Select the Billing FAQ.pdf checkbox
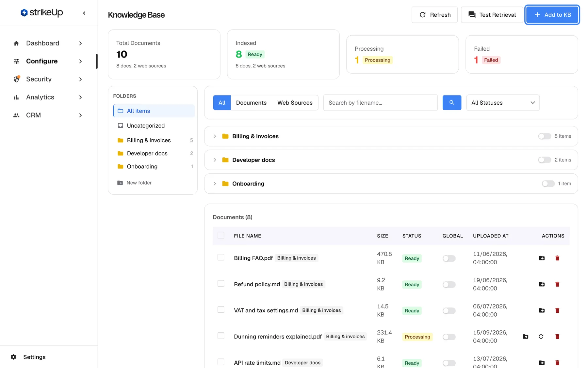This screenshot has height=368, width=588. (x=221, y=257)
